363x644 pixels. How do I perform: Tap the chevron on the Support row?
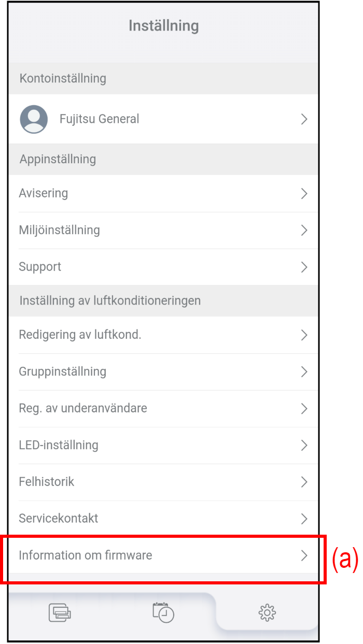click(x=304, y=267)
